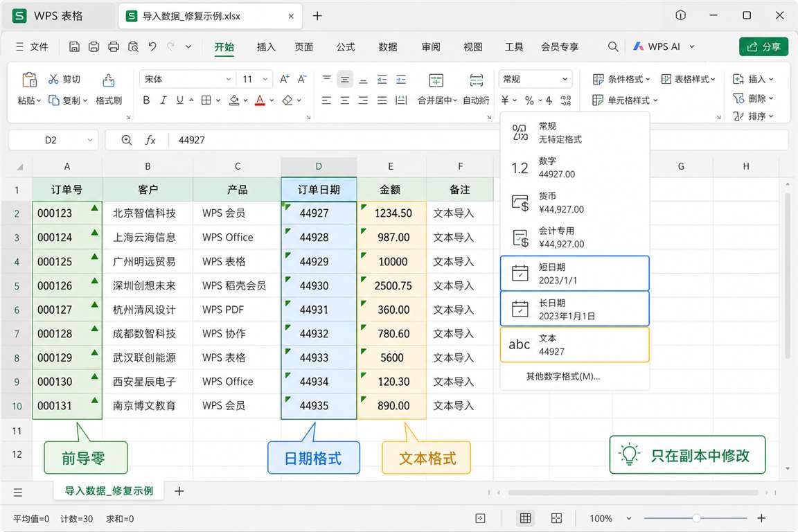Open Print Preview from quick toolbar
798x532 pixels.
[133, 47]
